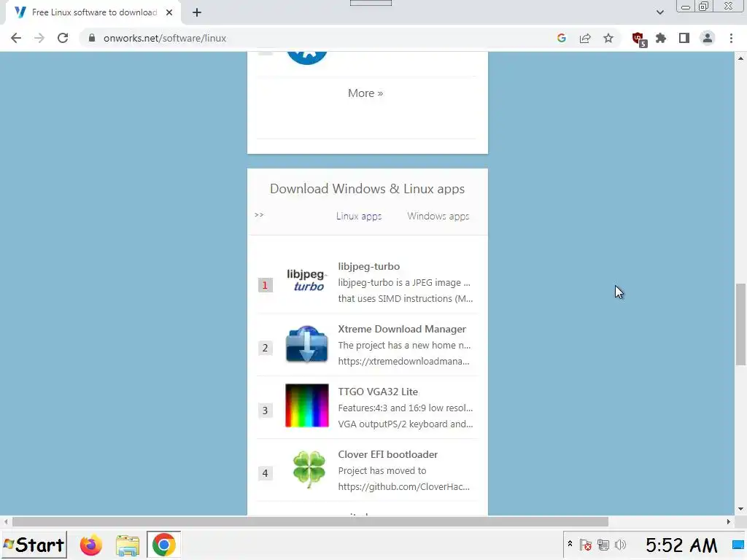
Task: Open a new browser tab
Action: (197, 12)
